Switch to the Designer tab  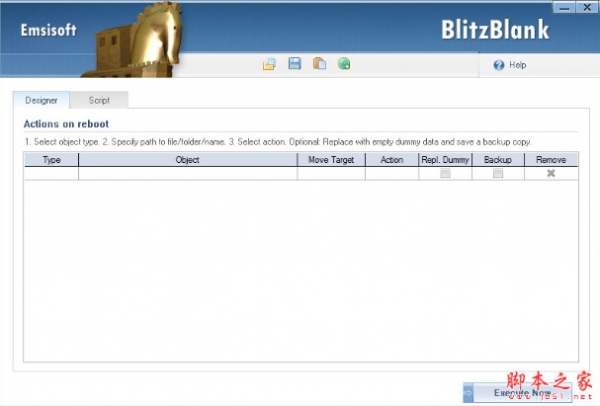[41, 100]
